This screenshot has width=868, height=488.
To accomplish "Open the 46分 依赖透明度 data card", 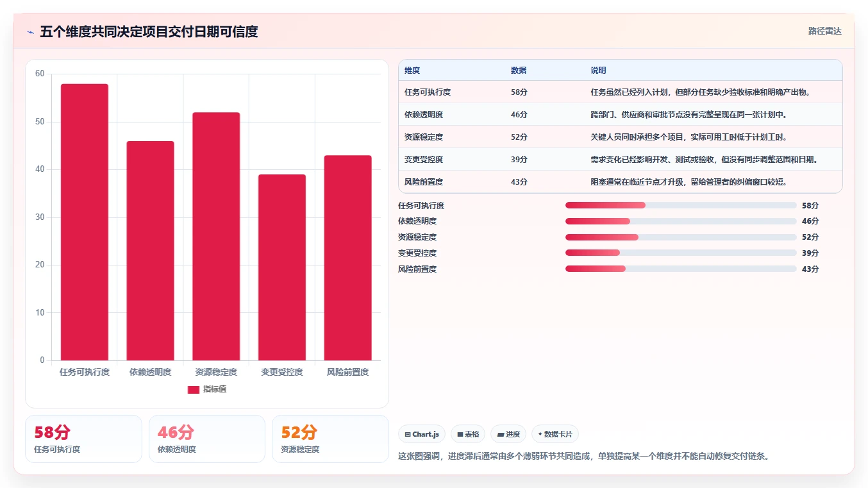I will [206, 439].
